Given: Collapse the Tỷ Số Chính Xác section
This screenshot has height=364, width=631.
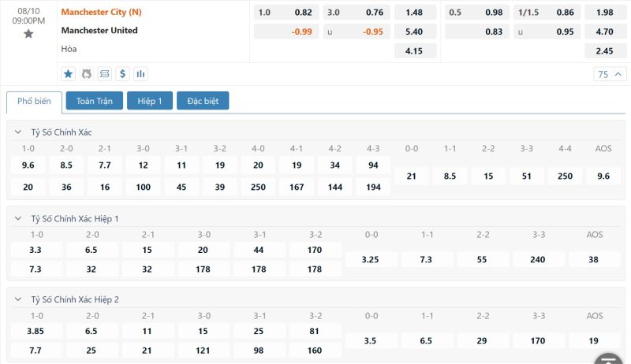Looking at the screenshot, I should click(18, 132).
